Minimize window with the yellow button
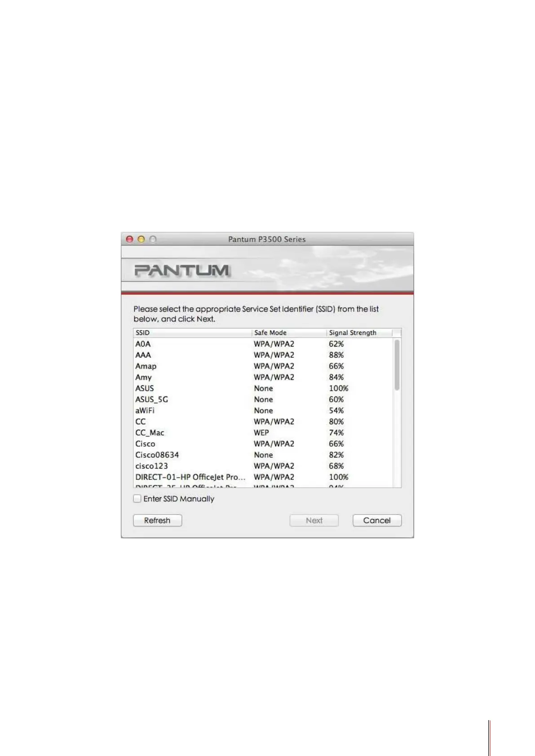Image resolution: width=535 pixels, height=756 pixels. coord(141,239)
